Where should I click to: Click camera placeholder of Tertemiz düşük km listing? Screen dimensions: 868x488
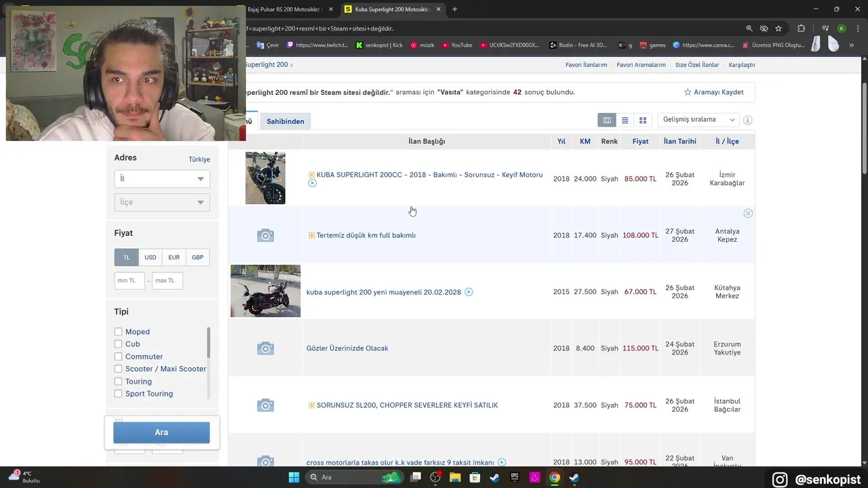tap(265, 235)
